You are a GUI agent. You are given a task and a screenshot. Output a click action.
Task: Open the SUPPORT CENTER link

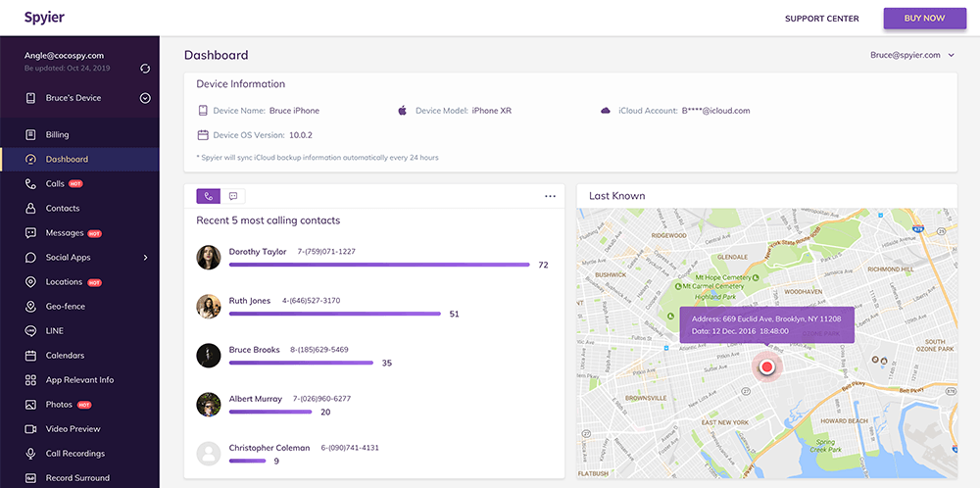pyautogui.click(x=822, y=19)
